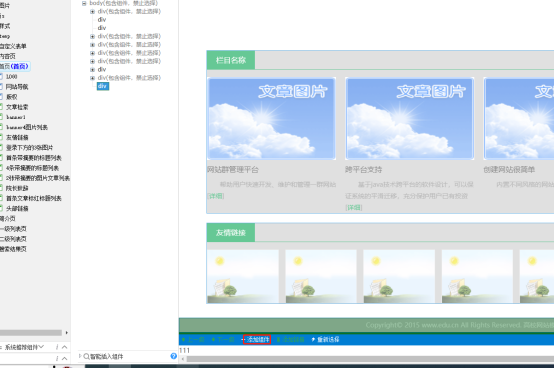
Task: Select the 头部链接 component
Action: tap(17, 209)
